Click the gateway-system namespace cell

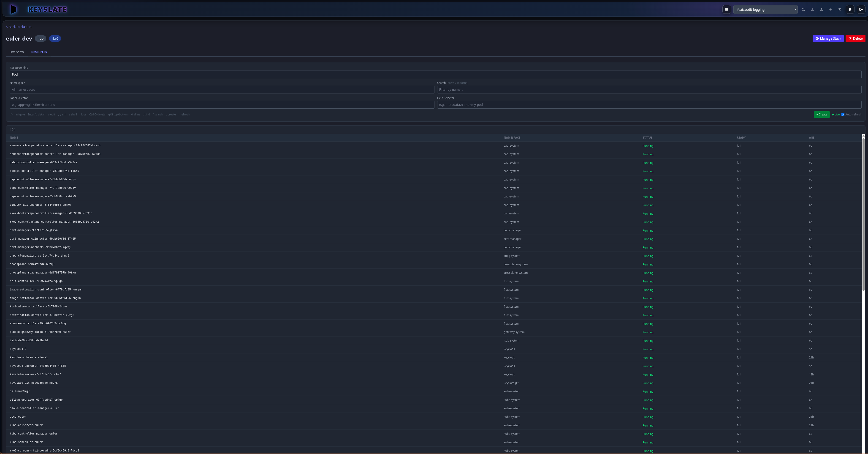pyautogui.click(x=514, y=332)
